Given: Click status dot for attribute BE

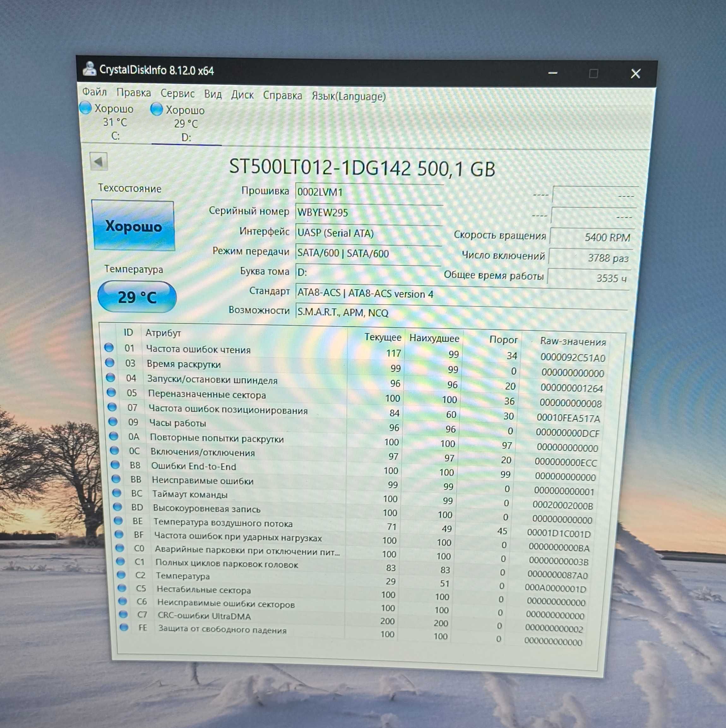Looking at the screenshot, I should [118, 521].
